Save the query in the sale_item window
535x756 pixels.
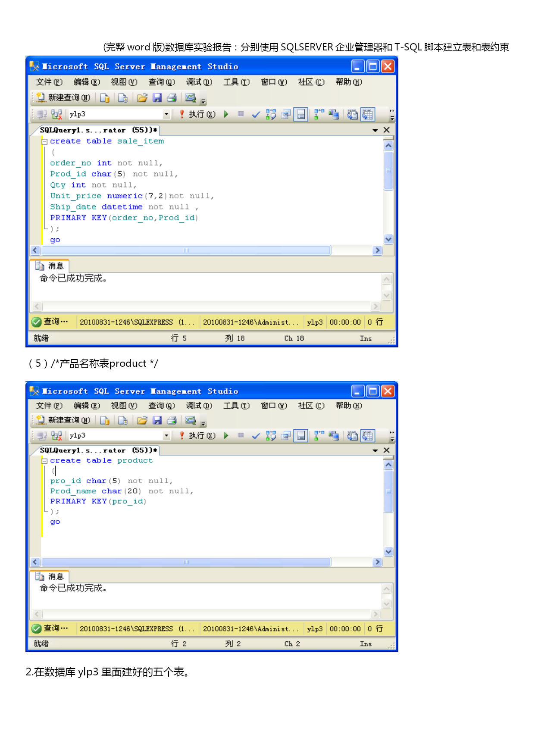click(x=157, y=98)
